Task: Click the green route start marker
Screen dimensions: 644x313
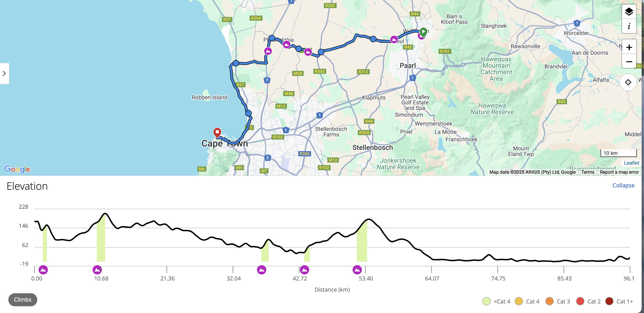Action: point(423,32)
